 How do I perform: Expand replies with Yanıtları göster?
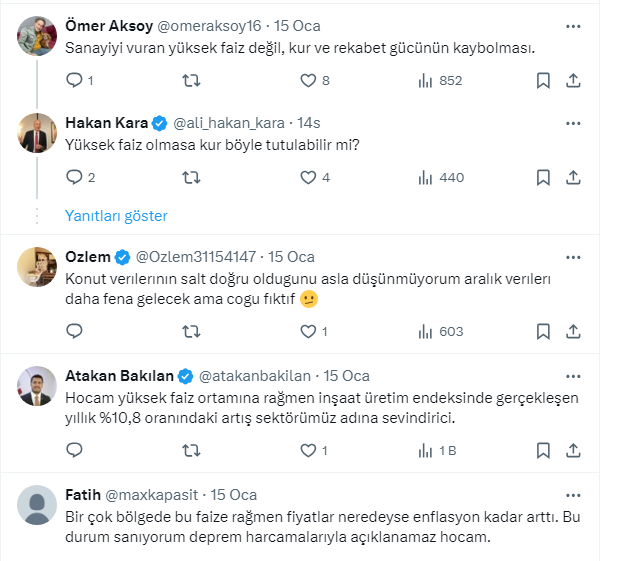pos(116,215)
